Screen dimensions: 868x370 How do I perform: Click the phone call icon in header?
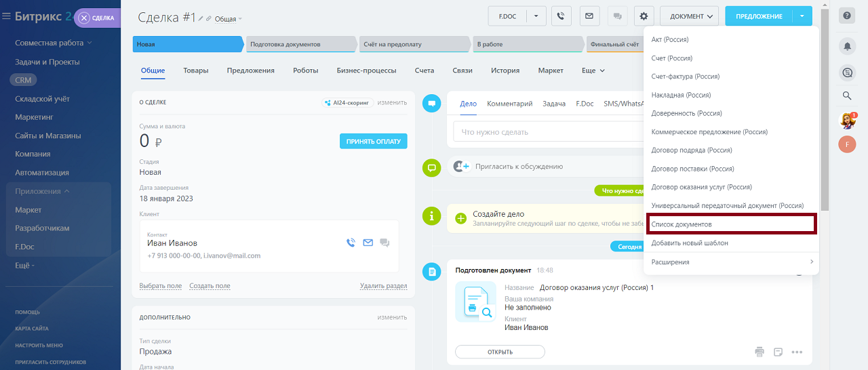pyautogui.click(x=561, y=16)
